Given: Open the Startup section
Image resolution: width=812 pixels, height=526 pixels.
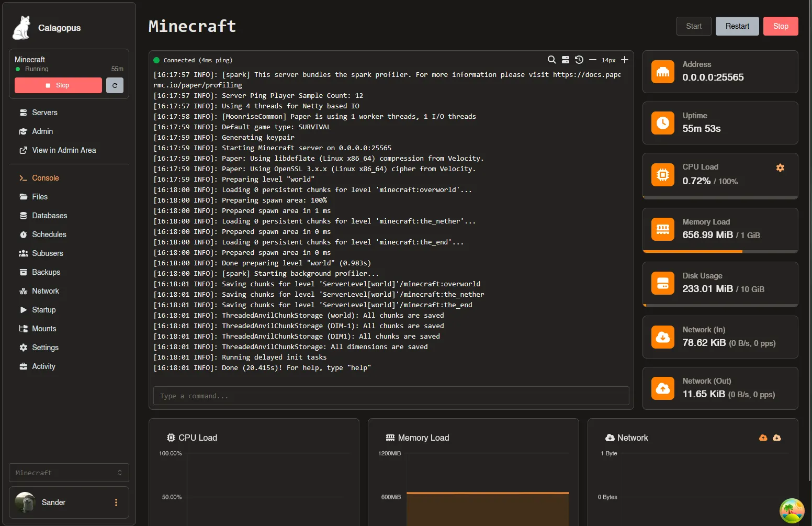Looking at the screenshot, I should point(69,310).
